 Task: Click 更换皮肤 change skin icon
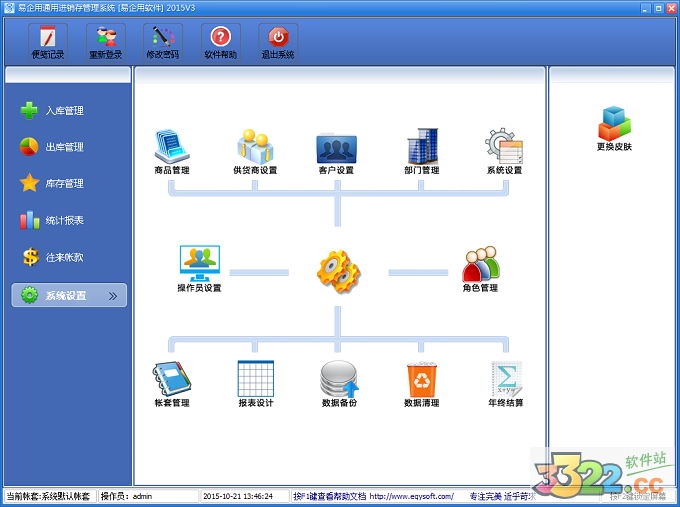click(x=614, y=128)
